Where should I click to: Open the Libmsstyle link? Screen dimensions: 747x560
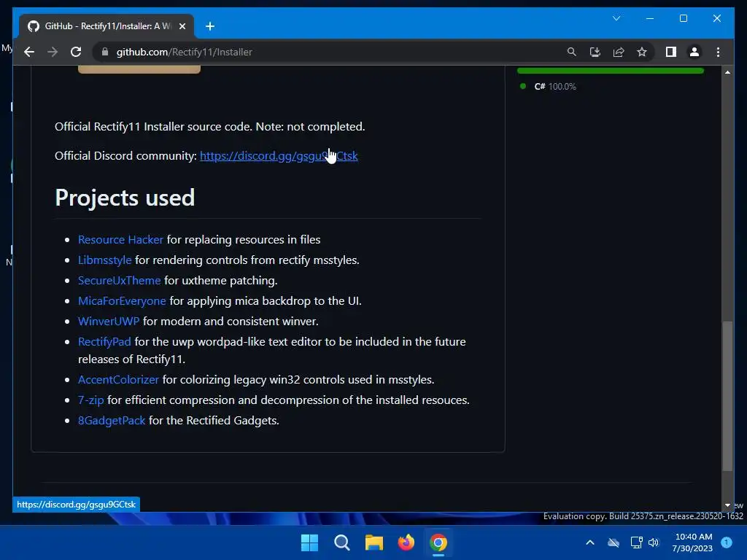pos(105,260)
